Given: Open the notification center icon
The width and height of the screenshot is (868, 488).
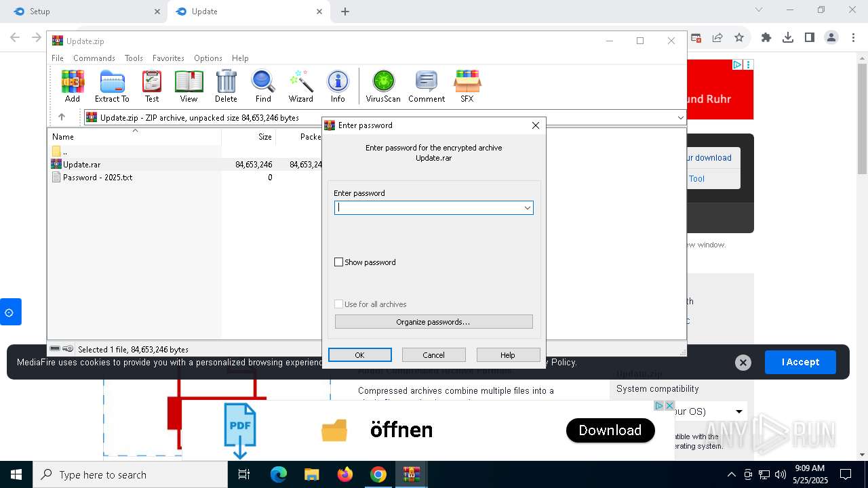Looking at the screenshot, I should click(846, 474).
